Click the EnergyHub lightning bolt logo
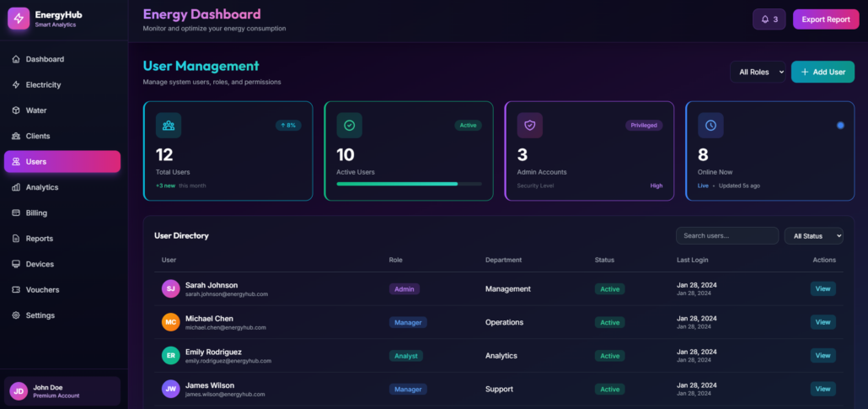 (x=19, y=19)
